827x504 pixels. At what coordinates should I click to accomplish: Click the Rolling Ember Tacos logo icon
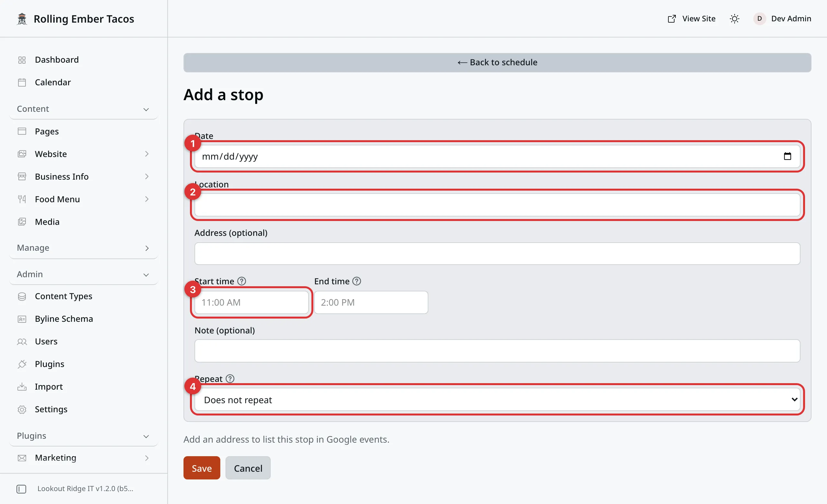[x=22, y=19]
